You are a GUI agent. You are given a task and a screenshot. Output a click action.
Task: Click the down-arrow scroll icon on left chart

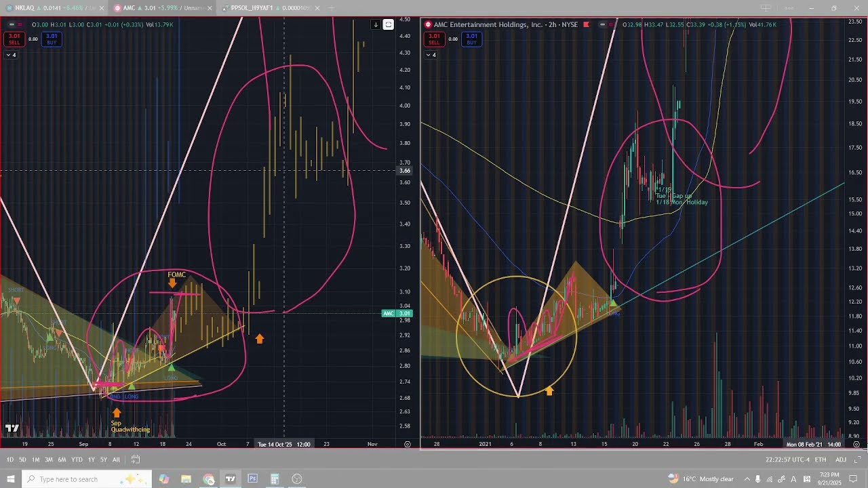pyautogui.click(x=376, y=24)
